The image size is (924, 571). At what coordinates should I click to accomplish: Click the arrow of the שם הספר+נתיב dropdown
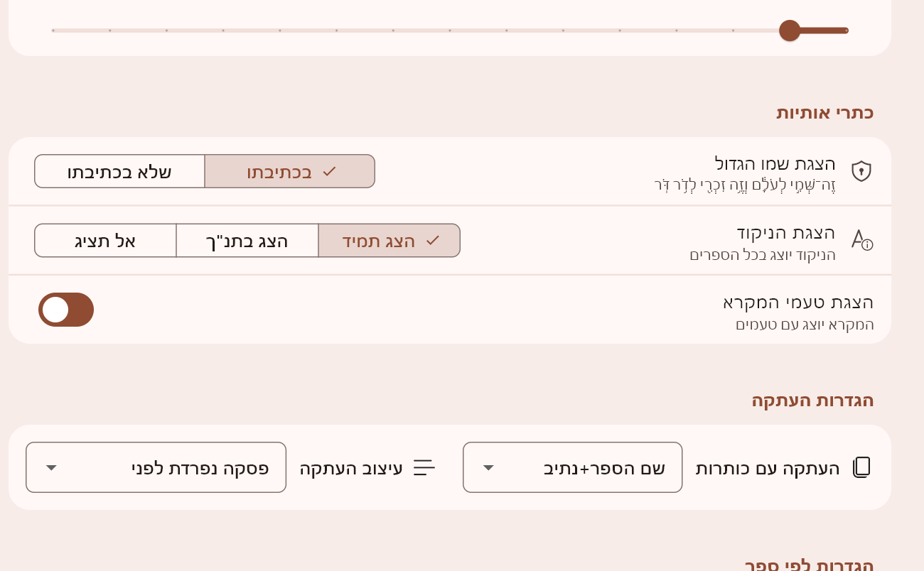click(488, 467)
